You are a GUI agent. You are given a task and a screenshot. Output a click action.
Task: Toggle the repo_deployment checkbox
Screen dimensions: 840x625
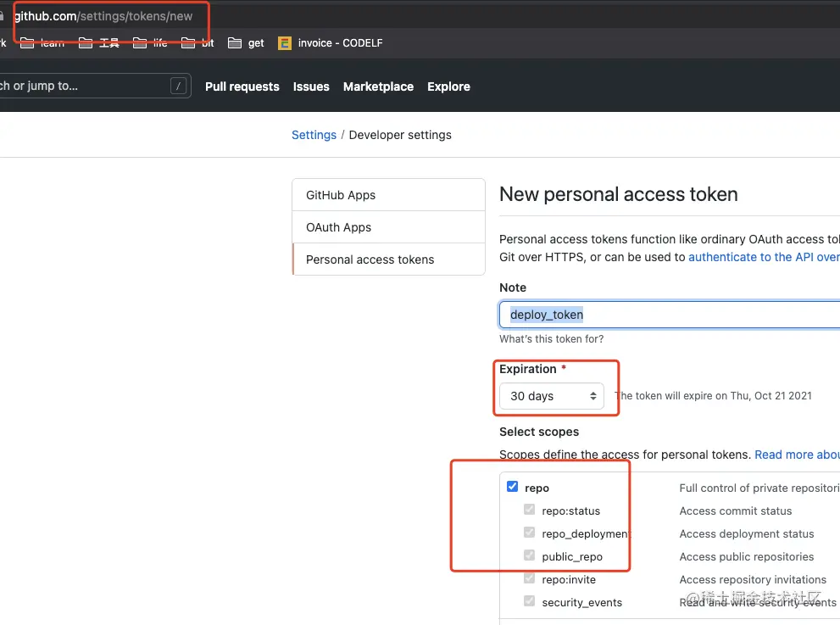pos(530,533)
